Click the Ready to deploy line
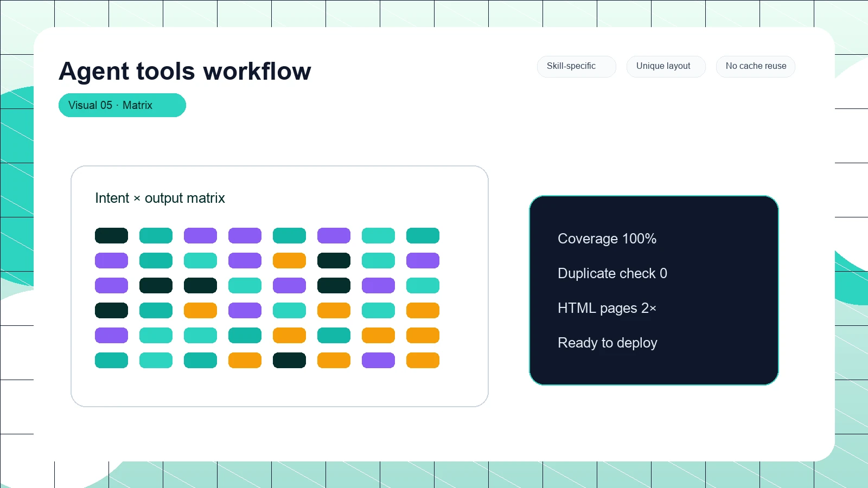 (608, 343)
